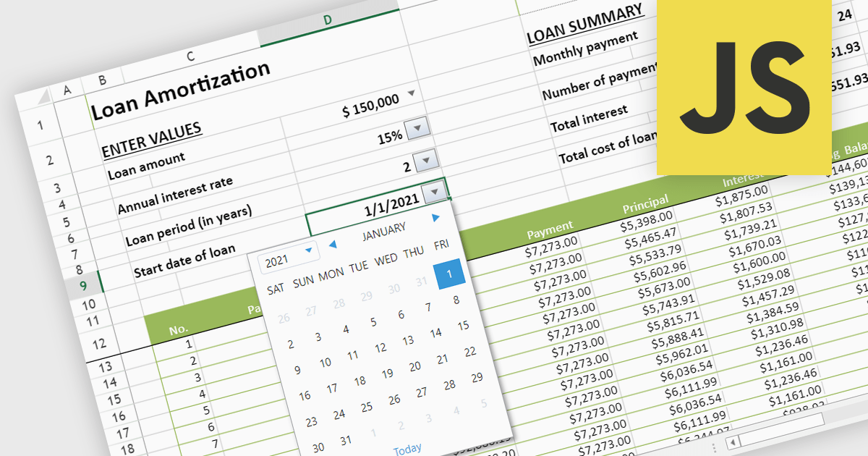Click the horizontal scrollbar left arrow
The width and height of the screenshot is (868, 456).
733,442
